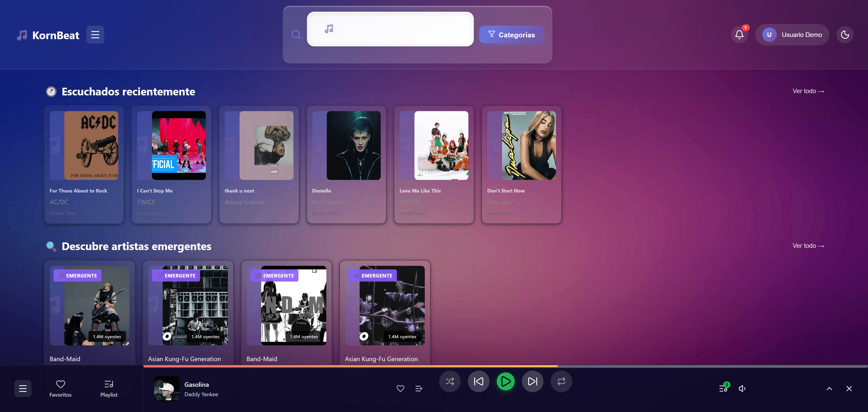The width and height of the screenshot is (868, 412).
Task: Like Gasolina with the heart icon
Action: [x=400, y=388]
